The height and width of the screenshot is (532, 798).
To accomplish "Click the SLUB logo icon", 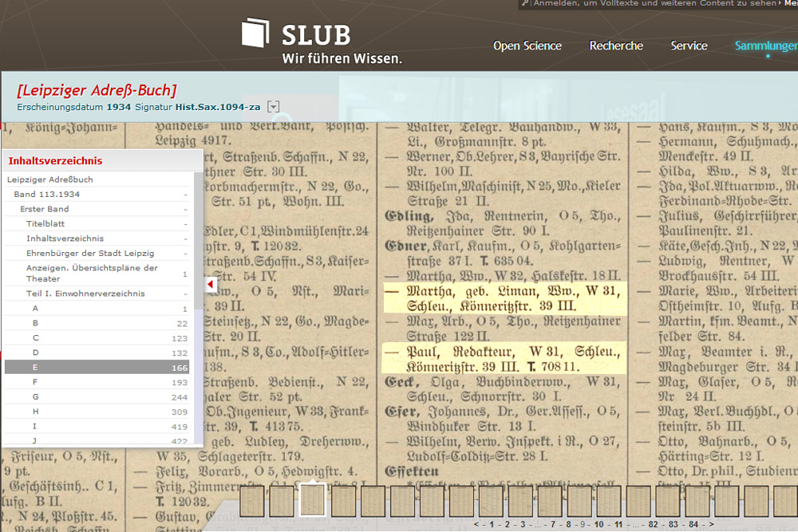I will click(x=256, y=33).
